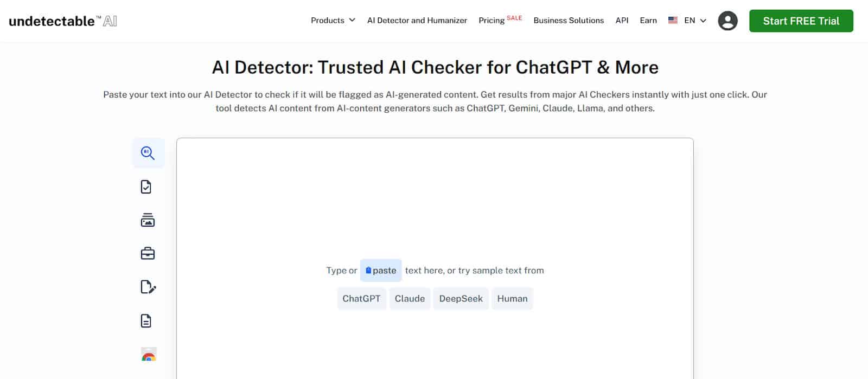Insert Human sample text
Image resolution: width=868 pixels, height=379 pixels.
[512, 298]
